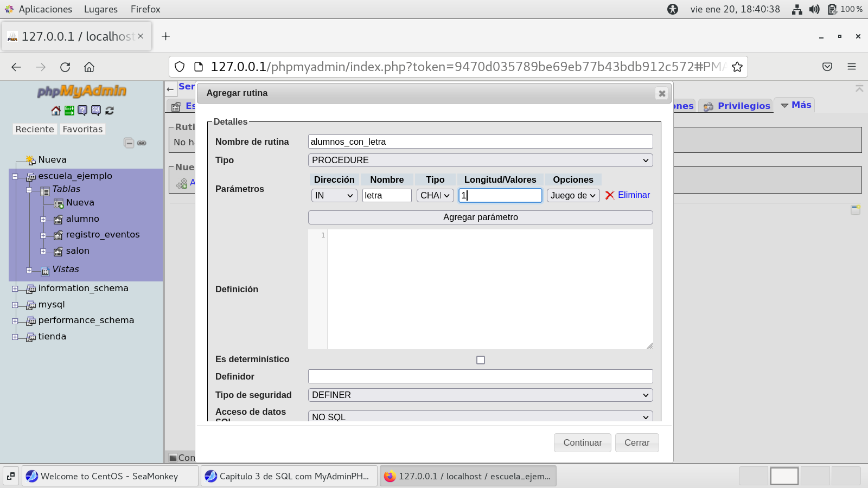Select the alumno table in the tree
The image size is (868, 488).
82,219
